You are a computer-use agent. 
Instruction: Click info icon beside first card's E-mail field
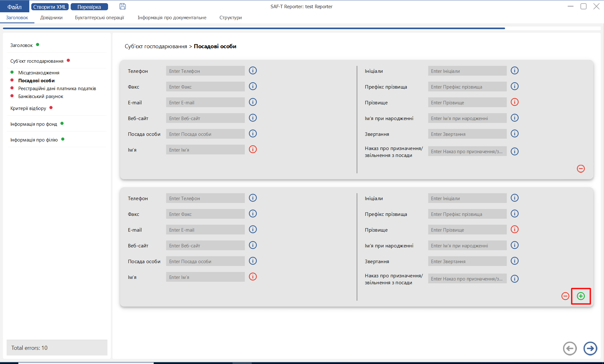pyautogui.click(x=253, y=102)
